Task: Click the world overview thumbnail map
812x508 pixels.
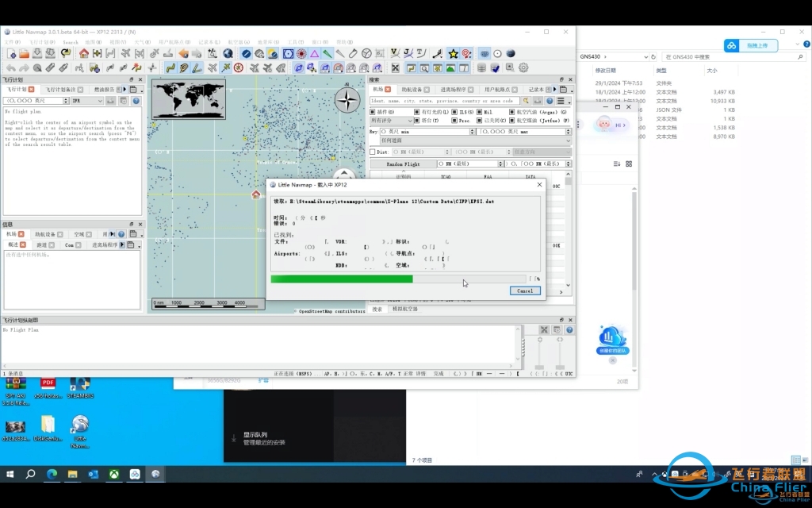Action: click(x=189, y=99)
